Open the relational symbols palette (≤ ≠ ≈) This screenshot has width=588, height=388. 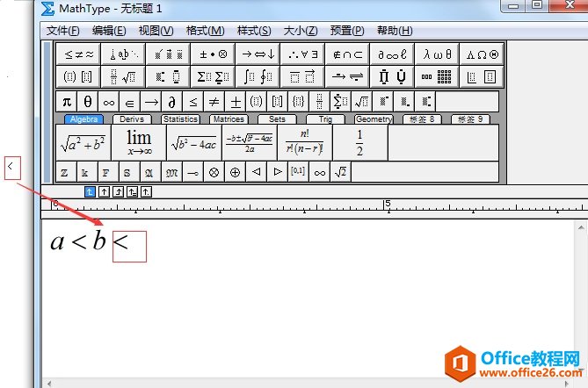80,54
